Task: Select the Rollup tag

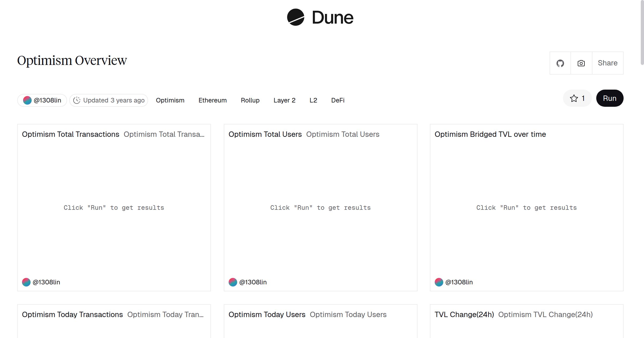Action: point(250,100)
